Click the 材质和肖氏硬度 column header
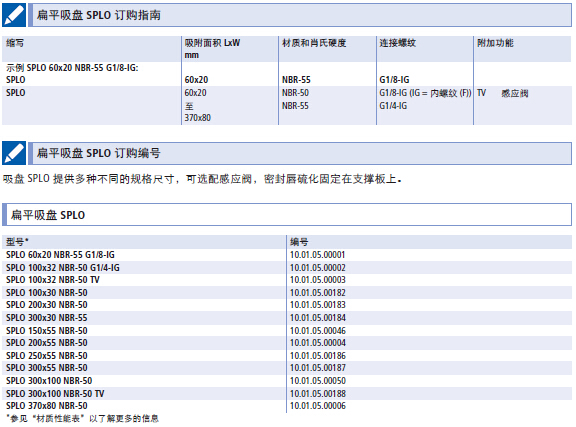 [314, 43]
